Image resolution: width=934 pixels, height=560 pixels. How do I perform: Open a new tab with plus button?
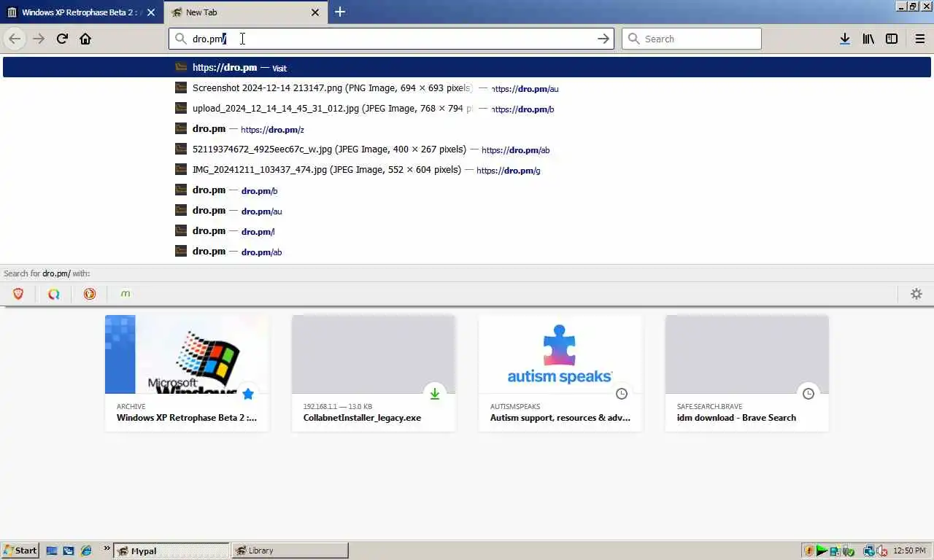point(340,12)
